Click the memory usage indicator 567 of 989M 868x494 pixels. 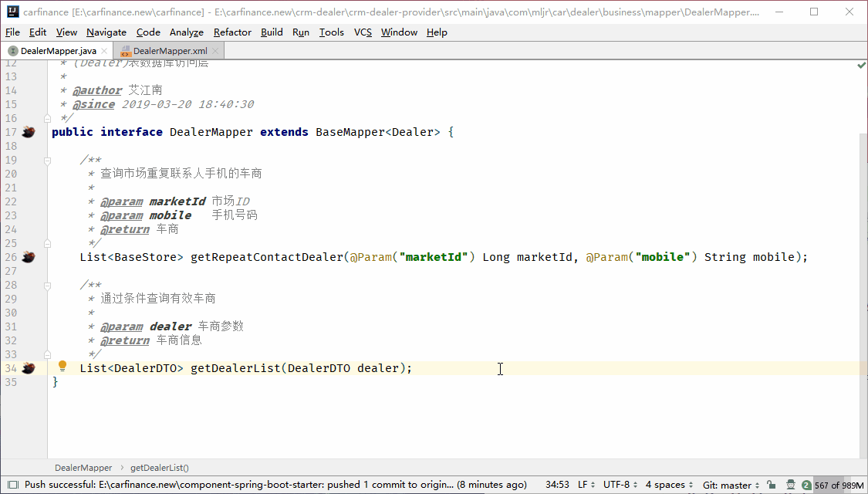[x=838, y=485]
